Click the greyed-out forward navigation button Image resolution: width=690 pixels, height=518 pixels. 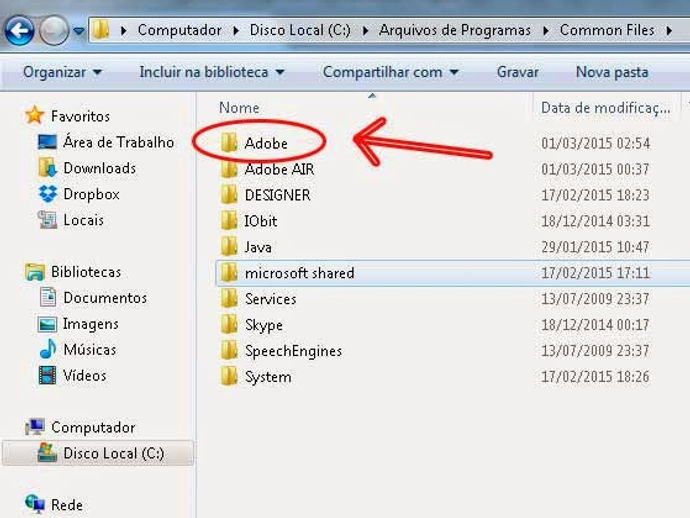tap(54, 30)
